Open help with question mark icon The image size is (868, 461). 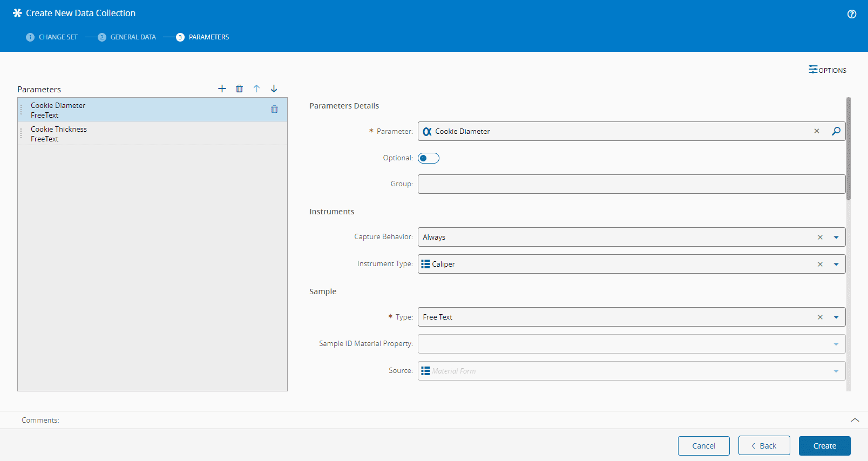[851, 14]
